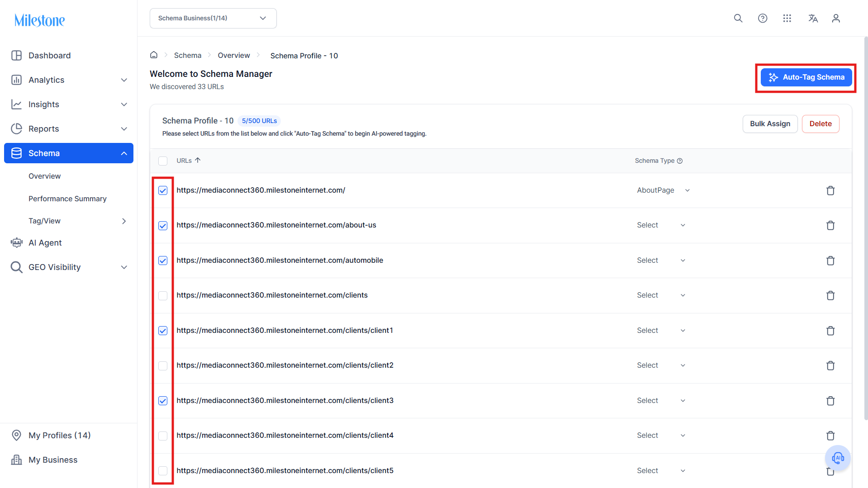Open AboutPage schema type dropdown
The height and width of the screenshot is (488, 868).
(x=663, y=190)
